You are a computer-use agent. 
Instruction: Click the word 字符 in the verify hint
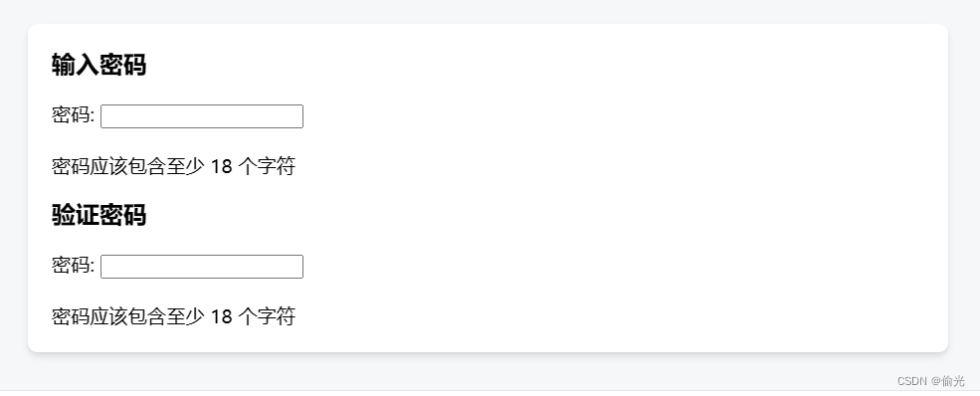[277, 316]
